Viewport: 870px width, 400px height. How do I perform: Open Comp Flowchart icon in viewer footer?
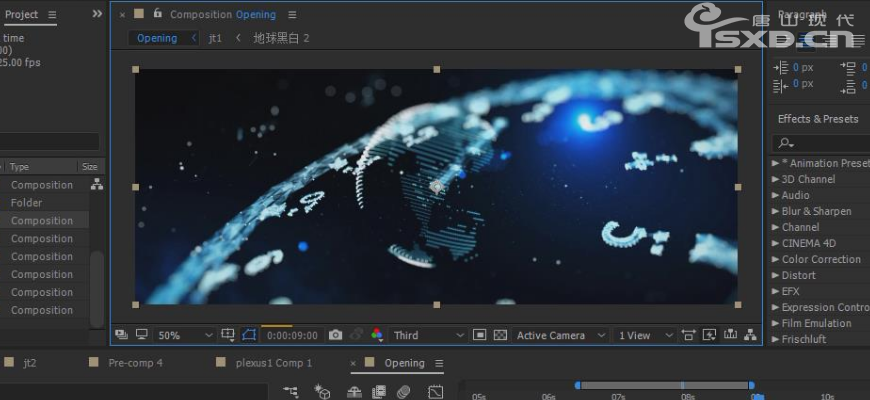click(x=750, y=335)
